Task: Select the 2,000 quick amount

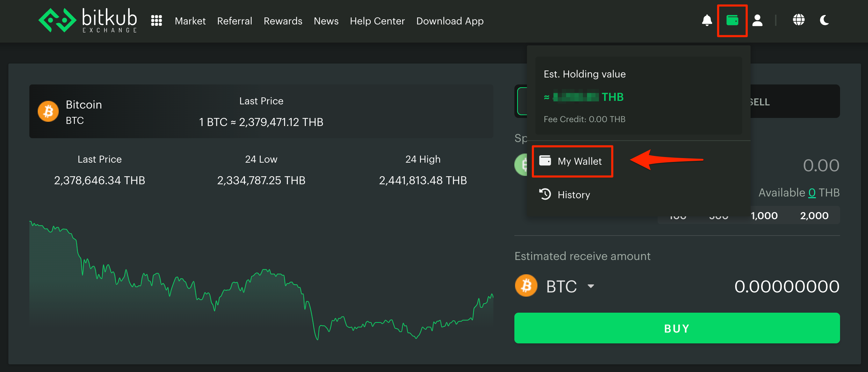Action: (x=814, y=216)
